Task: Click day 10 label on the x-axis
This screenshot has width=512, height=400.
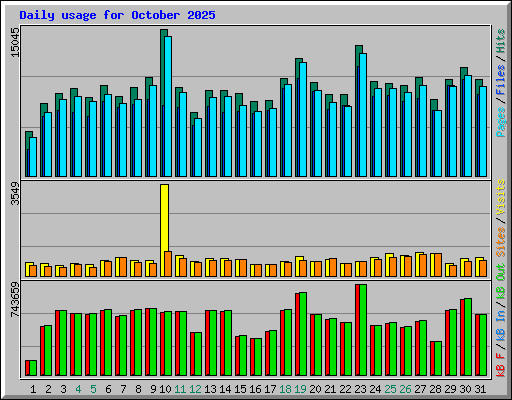Action: coord(165,389)
